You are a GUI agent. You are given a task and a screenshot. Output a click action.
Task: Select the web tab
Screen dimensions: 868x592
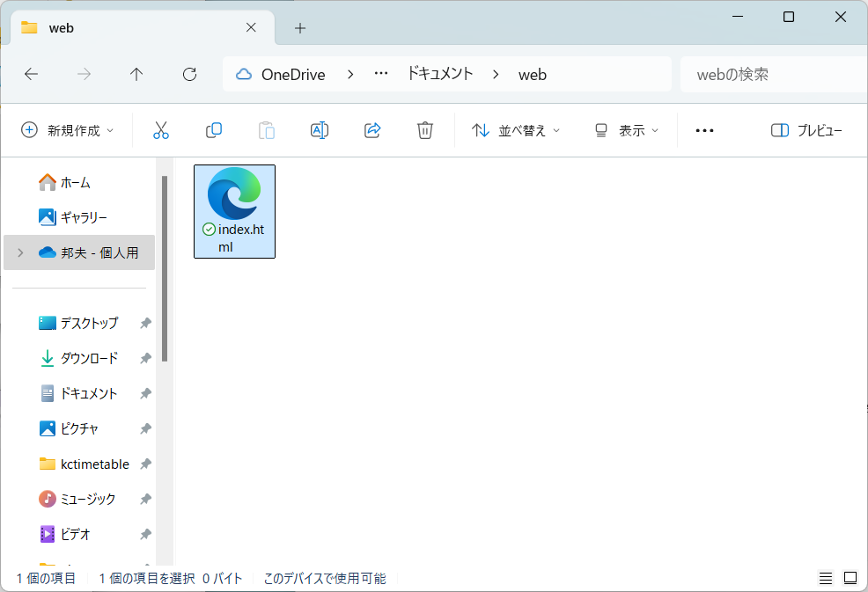(132, 27)
